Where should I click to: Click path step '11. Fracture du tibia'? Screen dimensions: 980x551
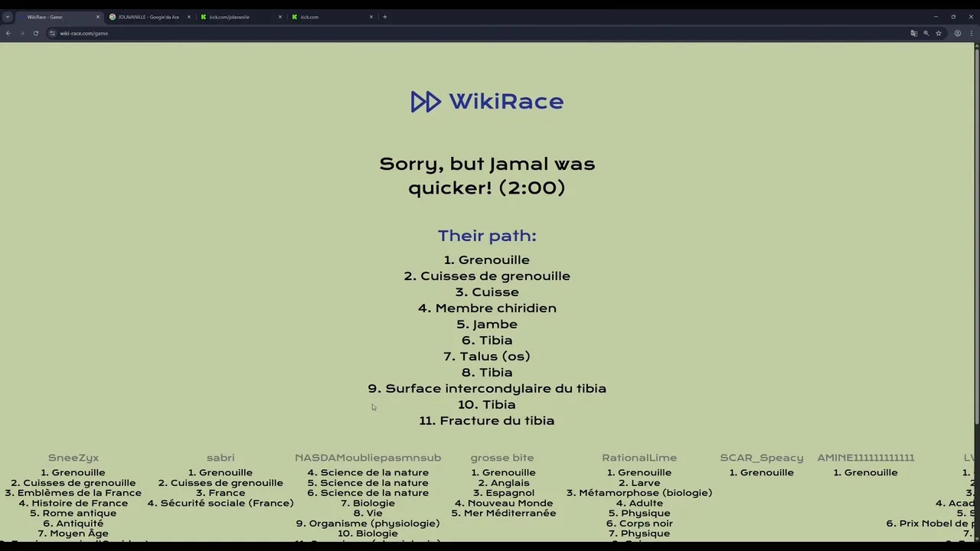[487, 420]
